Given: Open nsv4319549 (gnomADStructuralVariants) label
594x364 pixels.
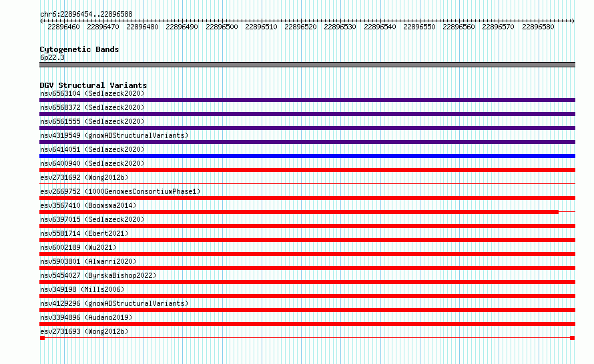Looking at the screenshot, I should coord(114,135).
